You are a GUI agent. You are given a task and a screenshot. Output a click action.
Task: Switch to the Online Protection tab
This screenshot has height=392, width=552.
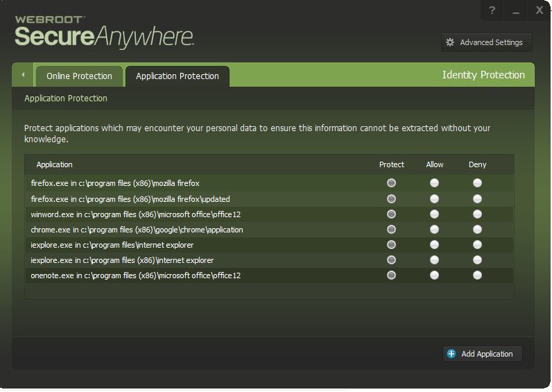[79, 76]
